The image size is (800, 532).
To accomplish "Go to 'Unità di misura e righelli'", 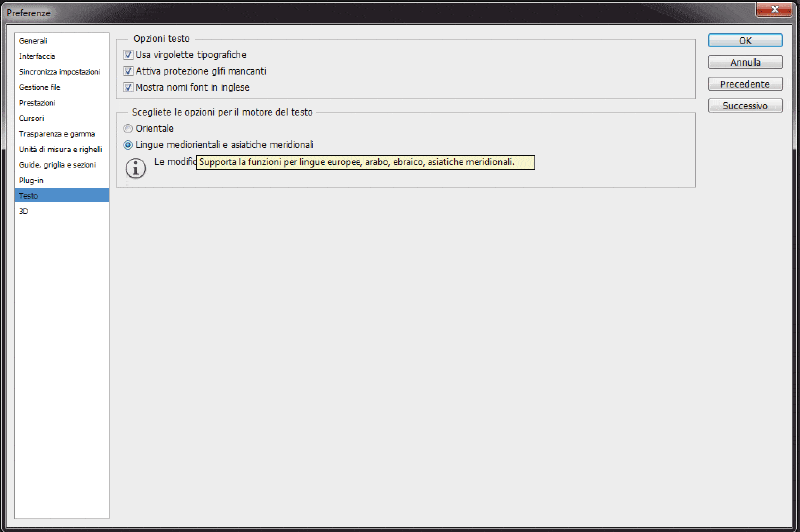I will pos(59,149).
